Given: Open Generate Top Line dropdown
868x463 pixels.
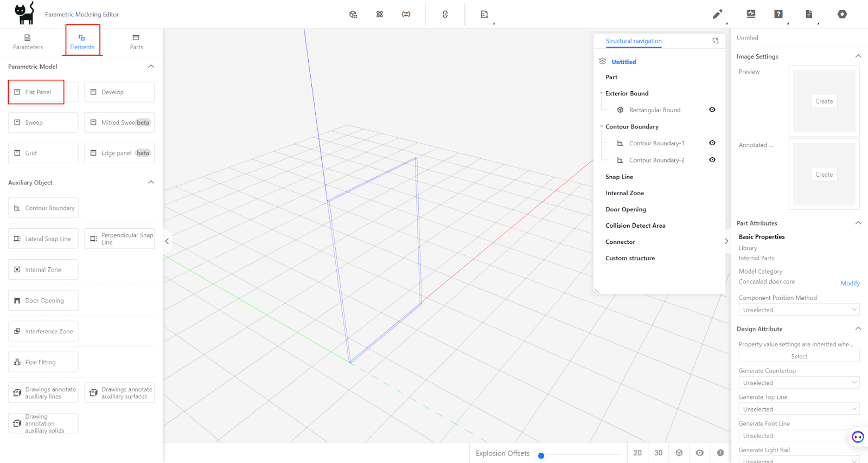Looking at the screenshot, I should pyautogui.click(x=799, y=409).
